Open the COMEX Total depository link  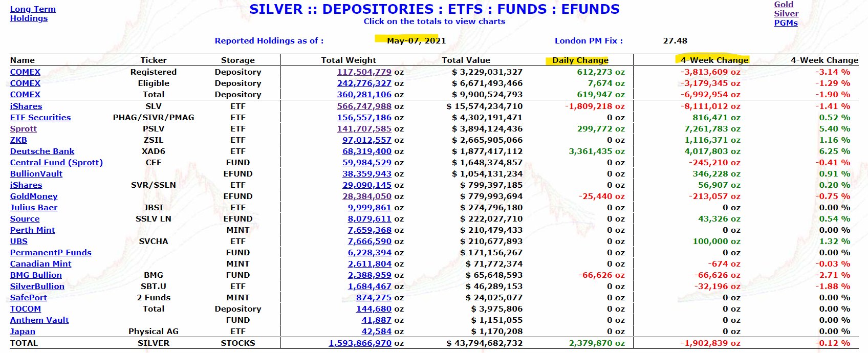25,95
